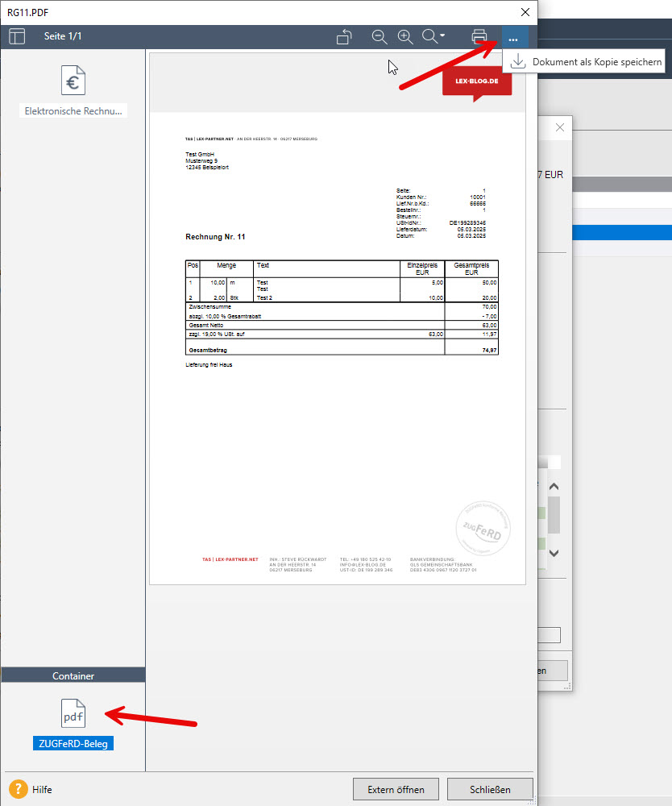Image resolution: width=672 pixels, height=806 pixels.
Task: Toggle the sidebar panel layout icon
Action: (17, 36)
